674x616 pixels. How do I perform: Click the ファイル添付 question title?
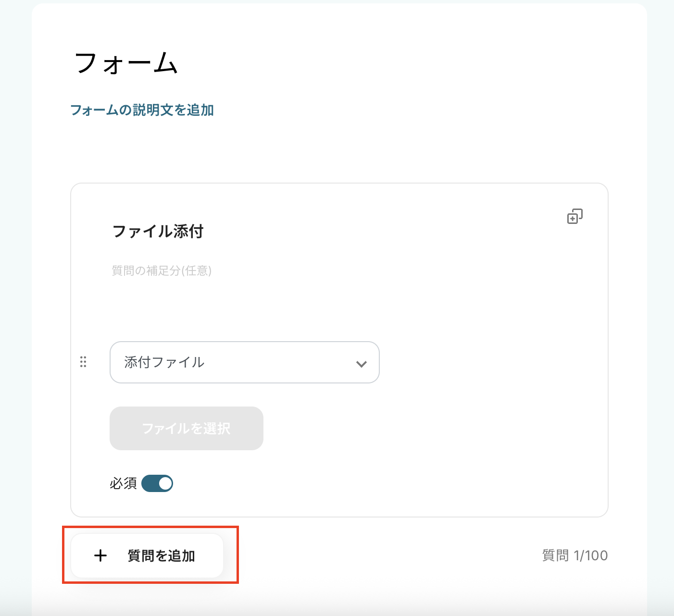158,232
